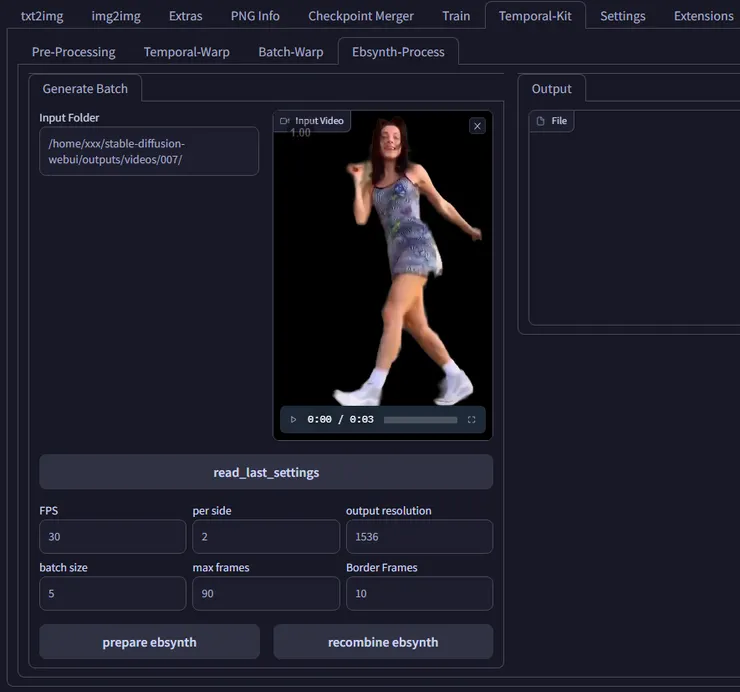Enter fullscreen on the video player
This screenshot has width=740, height=692.
[x=472, y=420]
